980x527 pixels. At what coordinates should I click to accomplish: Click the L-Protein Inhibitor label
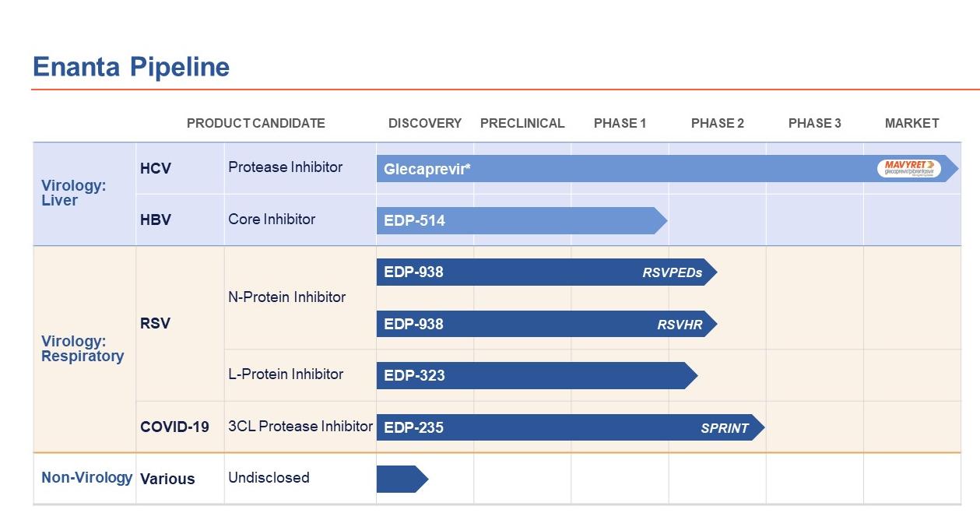pyautogui.click(x=286, y=374)
